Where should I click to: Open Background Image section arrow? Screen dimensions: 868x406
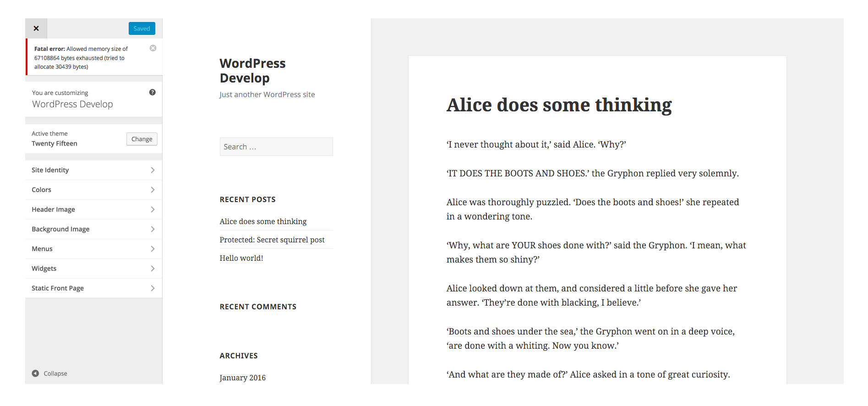point(153,229)
